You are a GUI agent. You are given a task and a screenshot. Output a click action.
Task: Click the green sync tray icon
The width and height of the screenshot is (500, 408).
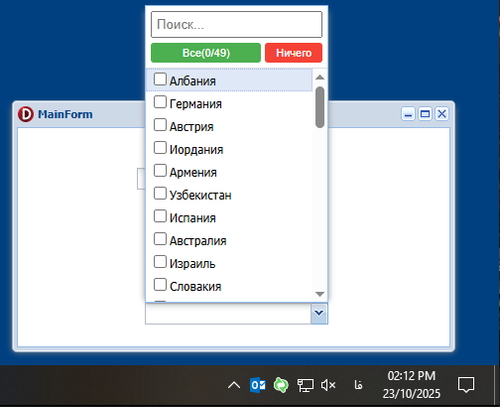(281, 385)
